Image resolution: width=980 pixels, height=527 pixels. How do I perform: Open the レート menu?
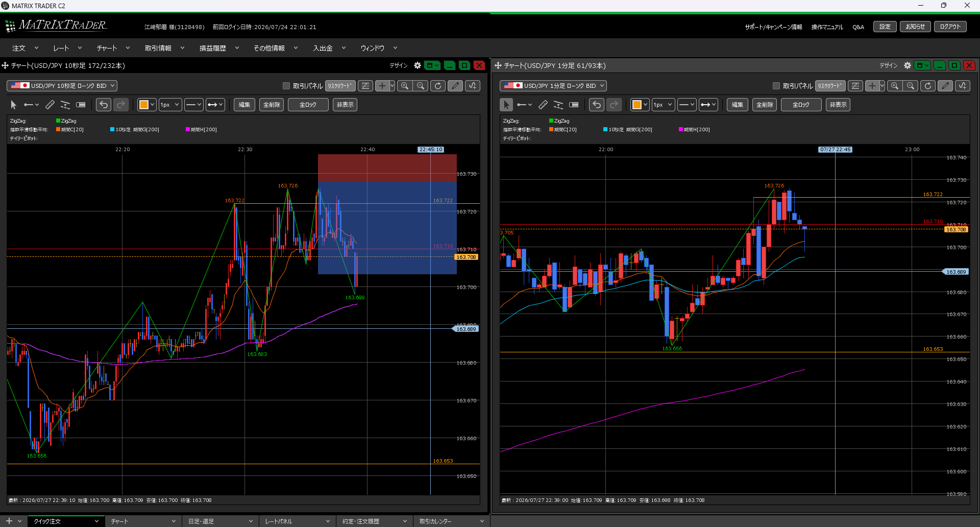67,48
